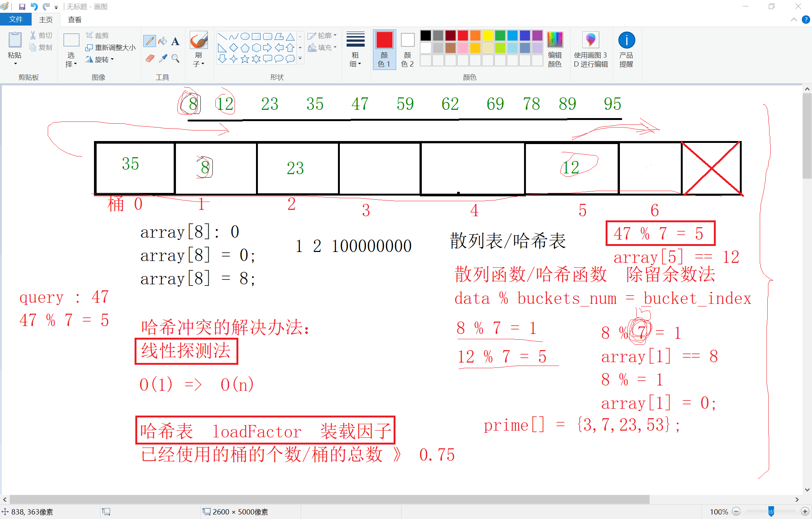
Task: Pick the purple color swatch
Action: point(537,36)
